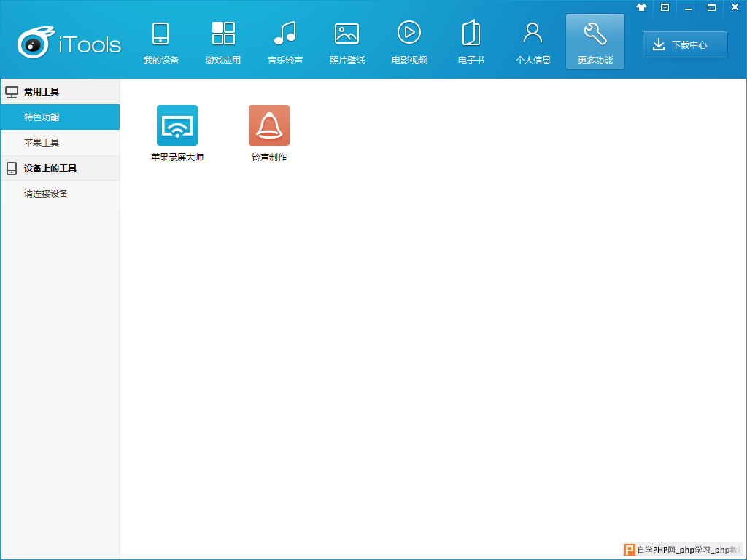
Task: Click the iTools logo
Action: click(69, 43)
